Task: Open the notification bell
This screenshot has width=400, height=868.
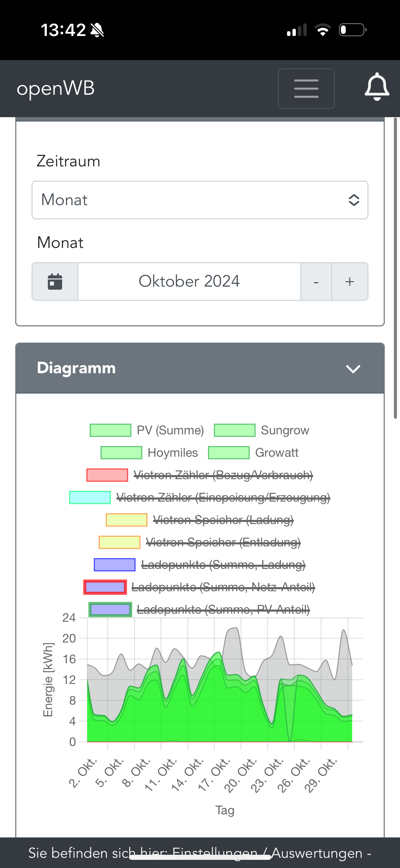Action: click(377, 87)
